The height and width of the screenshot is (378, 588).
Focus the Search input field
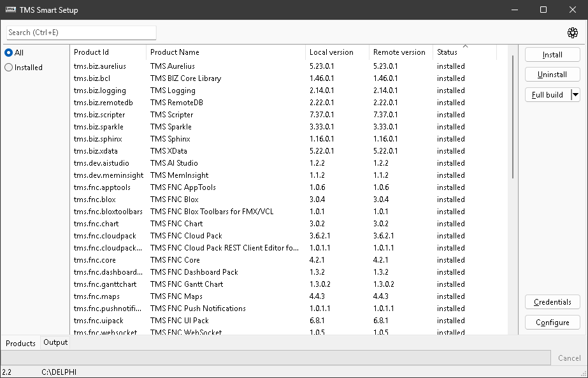coord(81,33)
